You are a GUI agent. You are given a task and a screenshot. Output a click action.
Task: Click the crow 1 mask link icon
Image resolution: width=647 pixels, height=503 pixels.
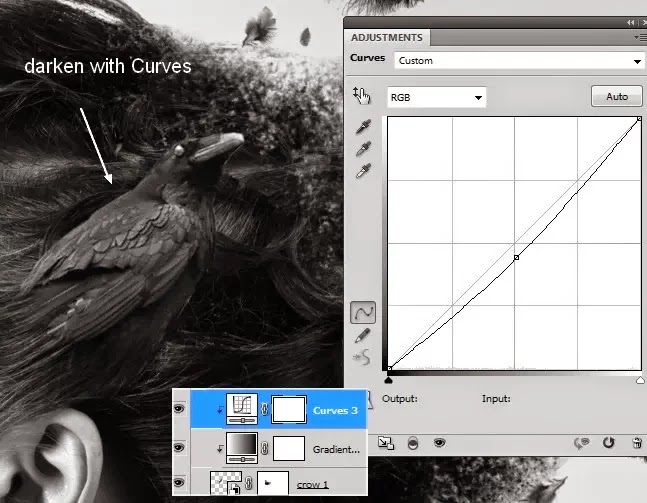tap(249, 483)
